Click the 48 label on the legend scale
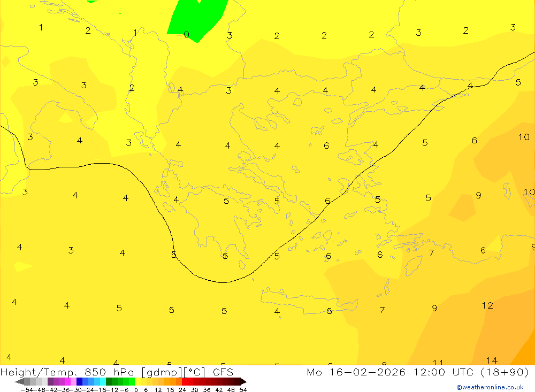The width and height of the screenshot is (535, 392). (x=231, y=390)
